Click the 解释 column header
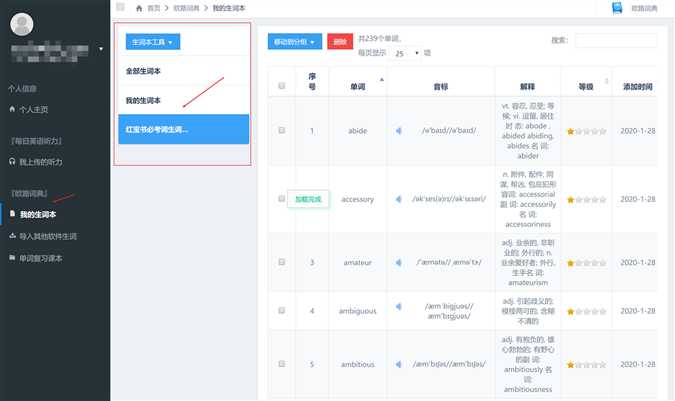Screen dimensions: 675x401 527,86
